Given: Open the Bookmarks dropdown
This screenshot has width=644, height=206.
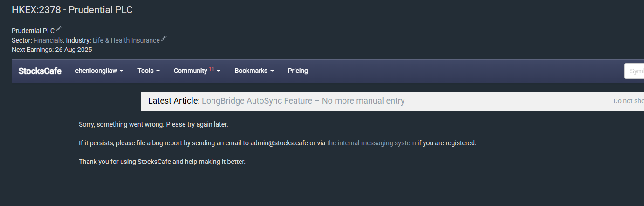Looking at the screenshot, I should coord(254,71).
